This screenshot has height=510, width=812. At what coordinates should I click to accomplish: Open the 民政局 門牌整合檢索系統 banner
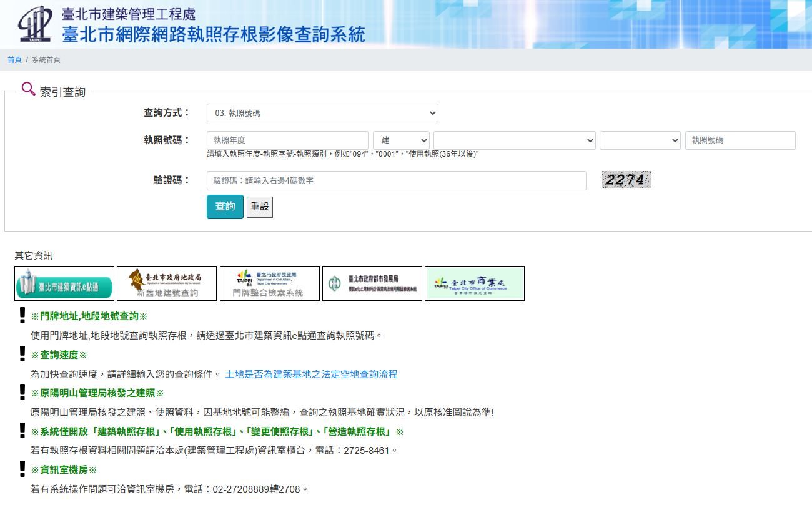270,283
